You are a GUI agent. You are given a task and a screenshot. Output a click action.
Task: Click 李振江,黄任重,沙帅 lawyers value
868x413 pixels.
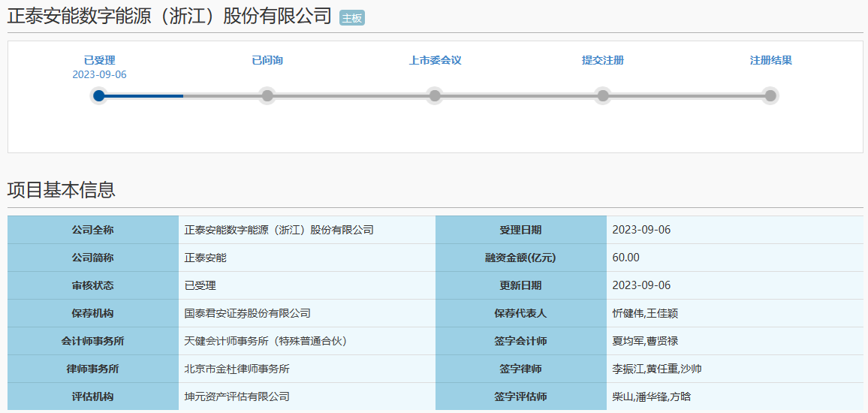(x=657, y=369)
